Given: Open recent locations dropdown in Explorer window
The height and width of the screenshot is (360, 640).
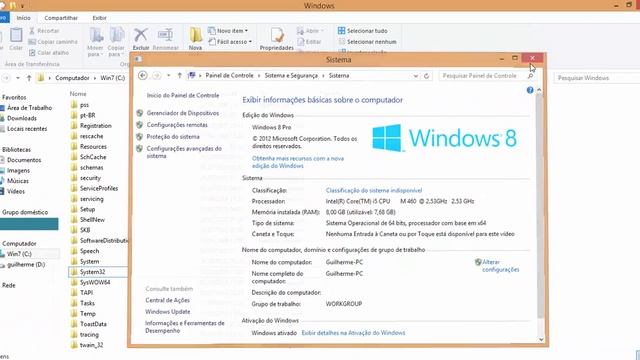Looking at the screenshot, I should [18, 78].
